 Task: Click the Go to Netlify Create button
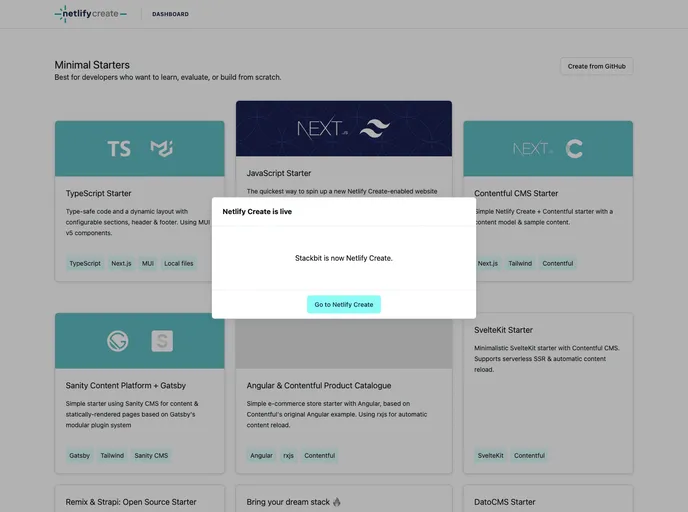[x=344, y=304]
